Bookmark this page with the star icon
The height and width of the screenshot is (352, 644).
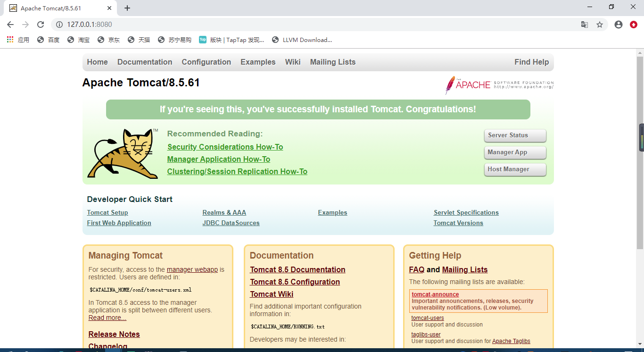pyautogui.click(x=600, y=25)
